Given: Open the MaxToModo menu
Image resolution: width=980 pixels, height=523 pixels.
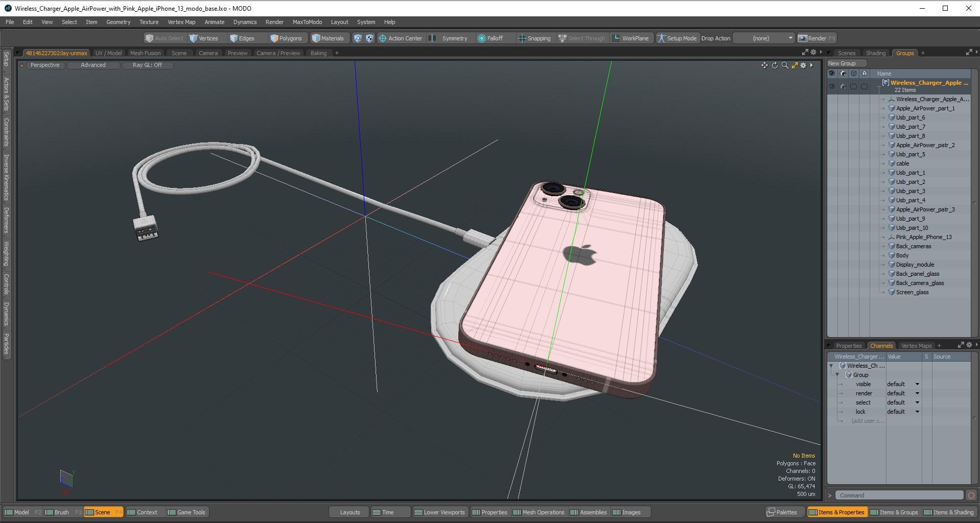Looking at the screenshot, I should coord(307,22).
